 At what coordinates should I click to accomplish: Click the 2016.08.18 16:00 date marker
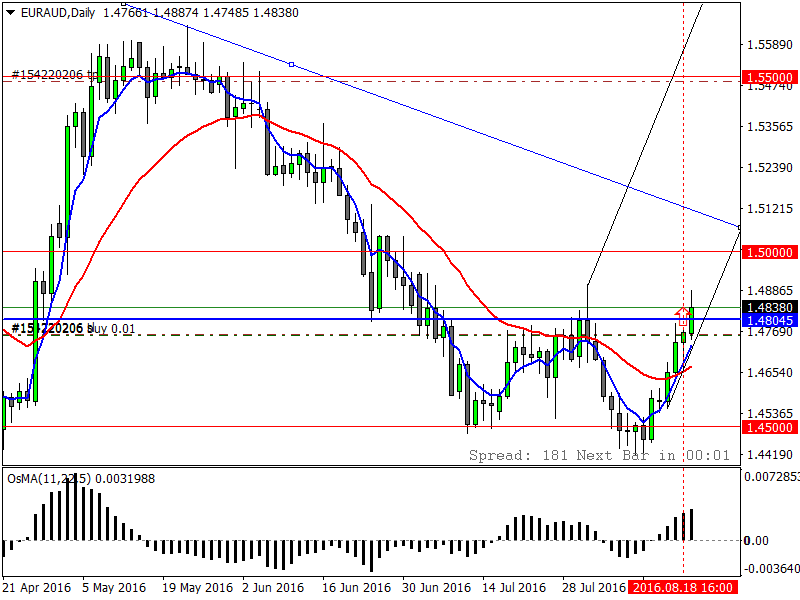683,588
